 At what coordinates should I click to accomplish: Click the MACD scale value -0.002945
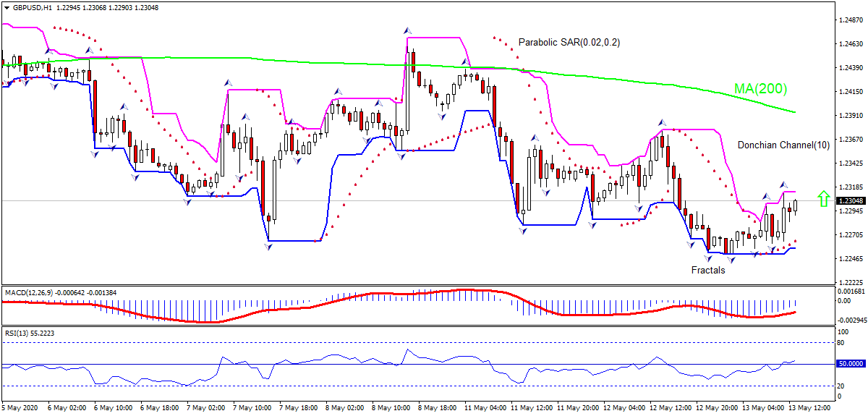coord(851,319)
